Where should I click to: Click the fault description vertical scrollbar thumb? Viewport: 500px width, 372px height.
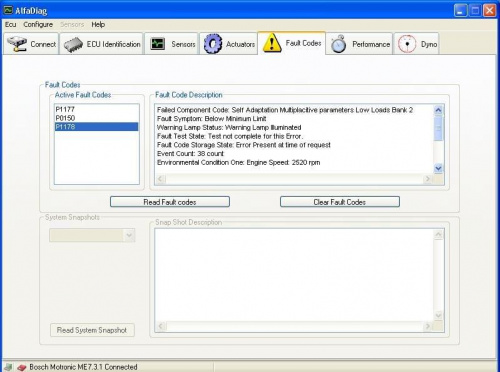coord(438,128)
